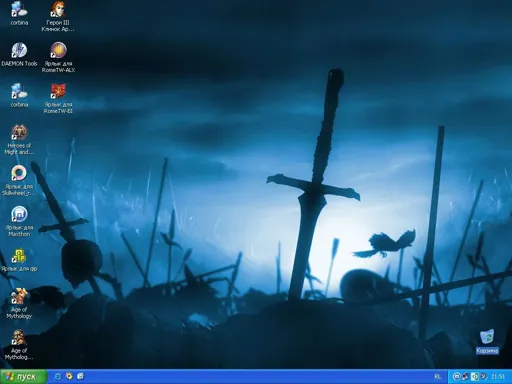Screen dimensions: 512x384
Task: Click the middle Quick Launch icon
Action: tap(69, 376)
